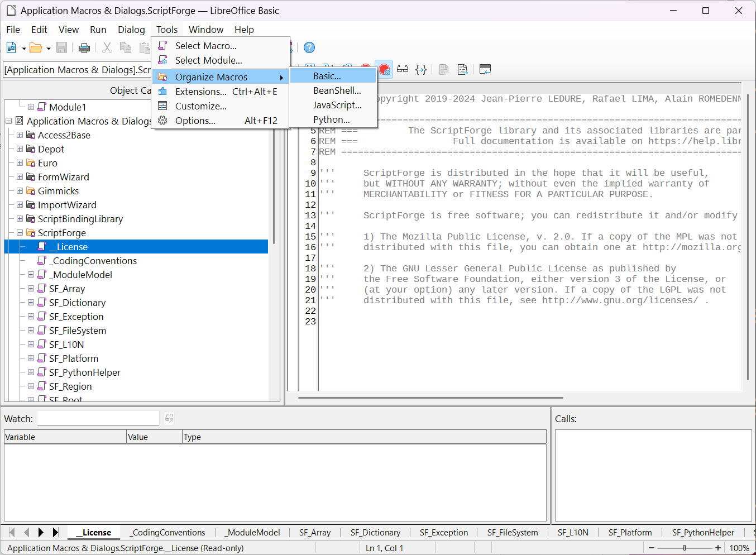The height and width of the screenshot is (555, 756).
Task: Expand the SF_Array module node
Action: pyautogui.click(x=31, y=288)
